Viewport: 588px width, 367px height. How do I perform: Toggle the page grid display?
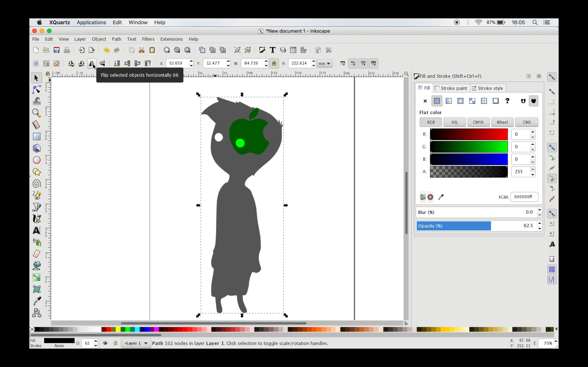[x=552, y=269]
